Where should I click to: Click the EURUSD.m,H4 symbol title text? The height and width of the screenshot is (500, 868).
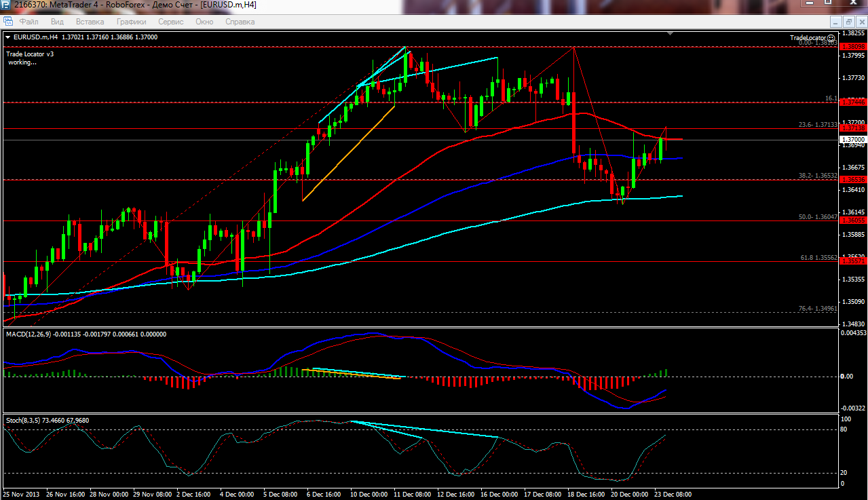pyautogui.click(x=35, y=37)
